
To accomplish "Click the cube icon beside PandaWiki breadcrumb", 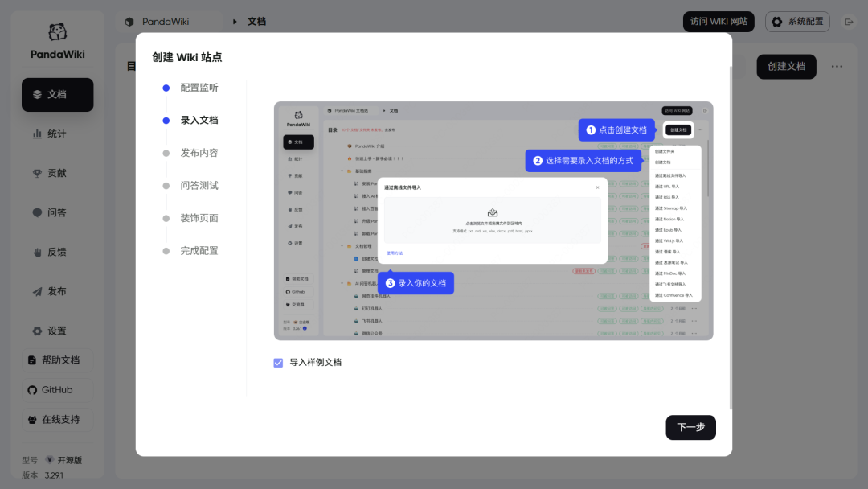I will tap(129, 22).
